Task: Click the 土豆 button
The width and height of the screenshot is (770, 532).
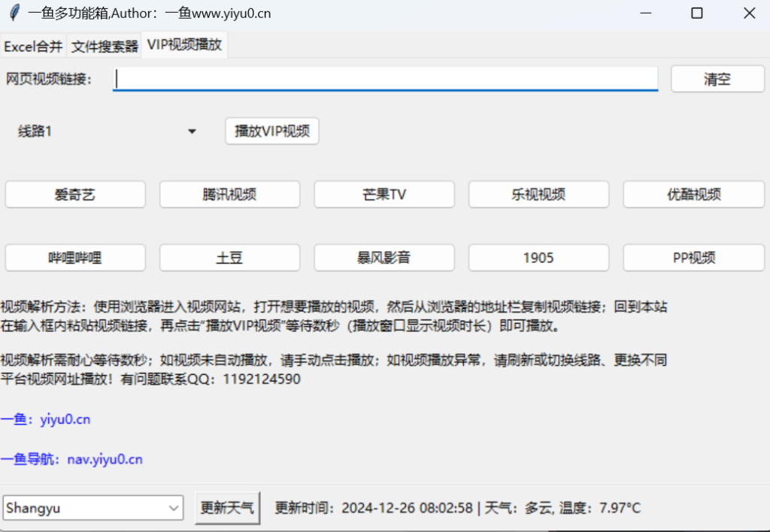Action: coord(230,258)
